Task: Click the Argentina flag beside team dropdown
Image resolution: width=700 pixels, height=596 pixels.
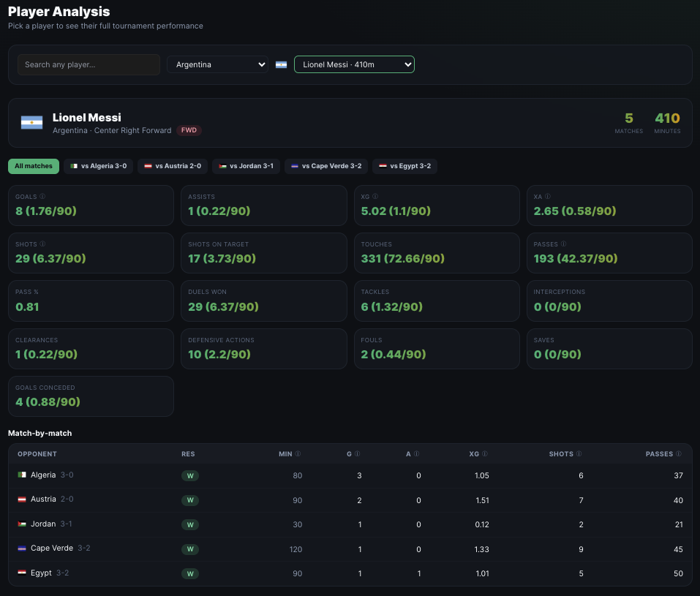Action: (x=282, y=65)
